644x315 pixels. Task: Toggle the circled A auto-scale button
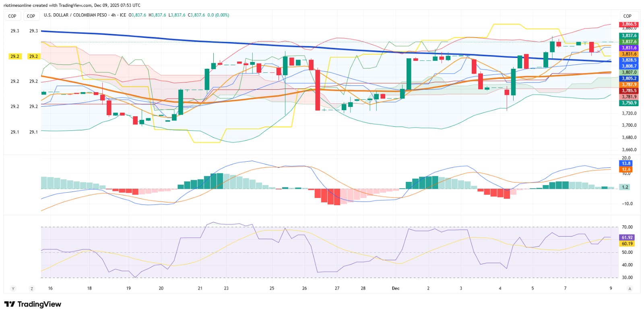[x=630, y=288]
